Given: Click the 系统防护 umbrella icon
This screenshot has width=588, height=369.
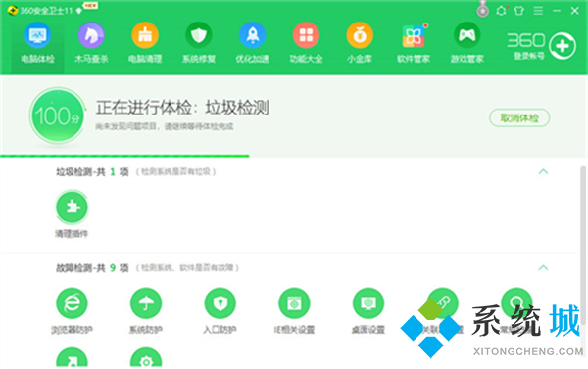Looking at the screenshot, I should tap(146, 302).
